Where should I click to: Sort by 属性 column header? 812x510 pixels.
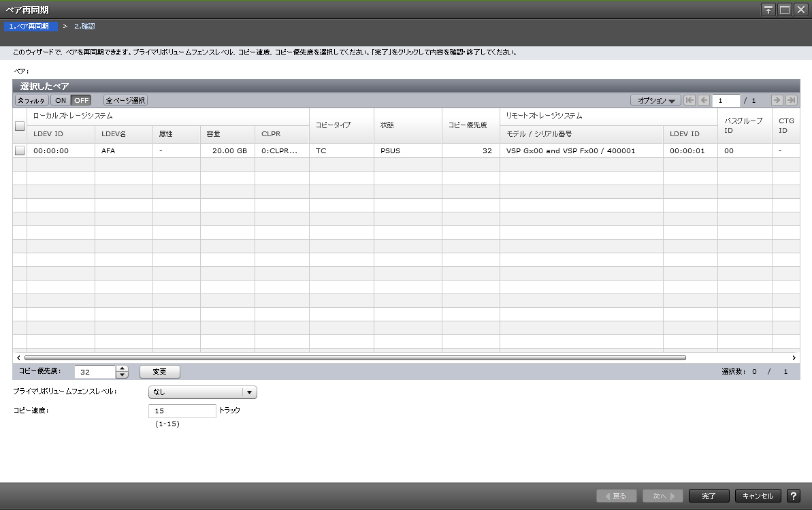(176, 134)
